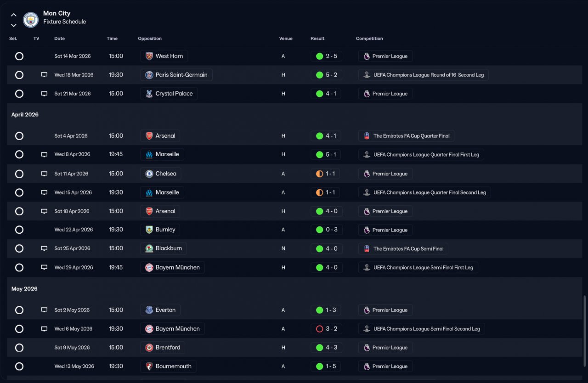Click the Brentford club badge icon
This screenshot has height=383, width=588.
[x=149, y=348]
